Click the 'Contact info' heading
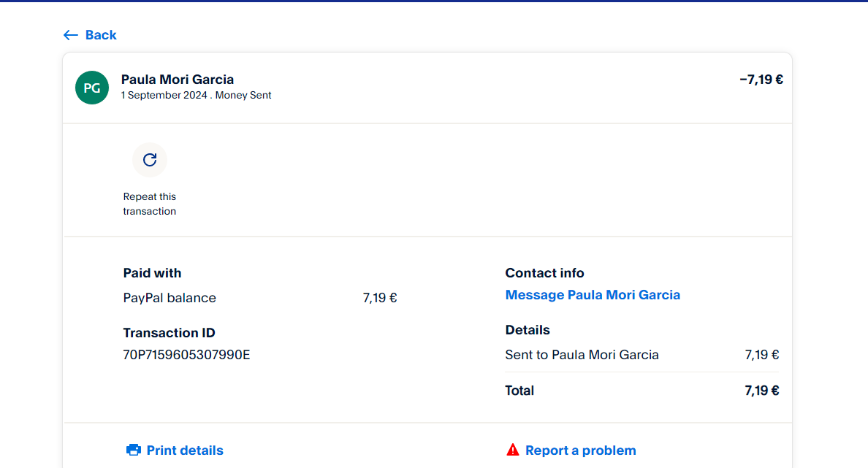This screenshot has height=468, width=868. pyautogui.click(x=544, y=273)
